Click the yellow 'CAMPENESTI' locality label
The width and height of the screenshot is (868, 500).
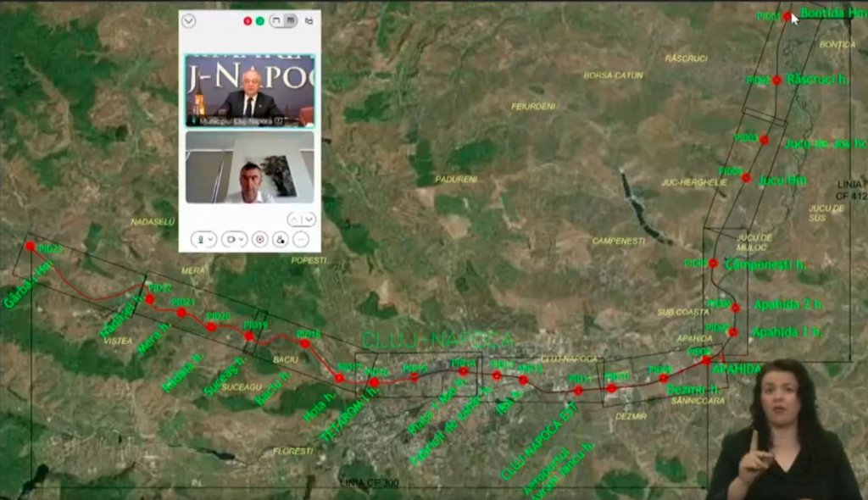(x=618, y=241)
